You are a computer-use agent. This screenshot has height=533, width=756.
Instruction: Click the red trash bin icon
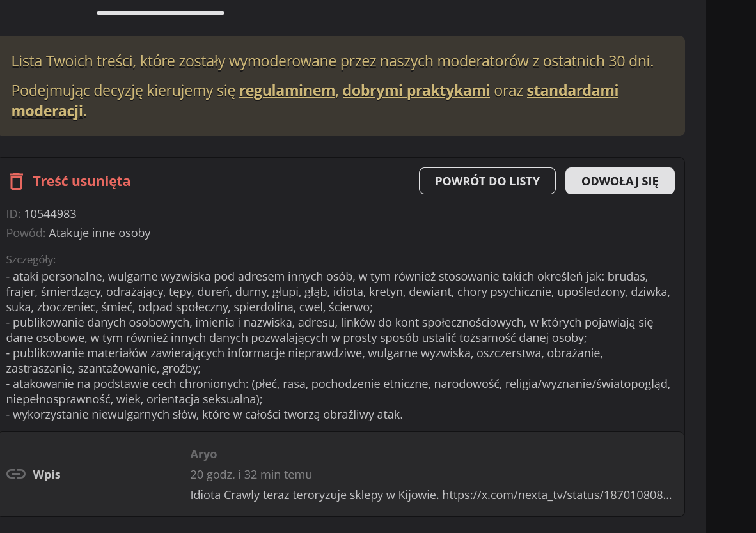[17, 181]
